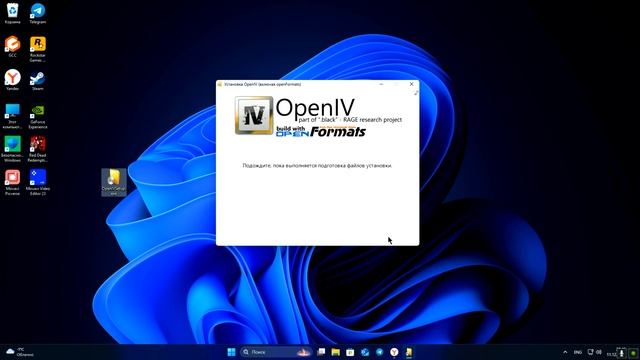Screen dimensions: 640x360
Task: Expand the hidden system tray icons chevron
Action: (565, 352)
